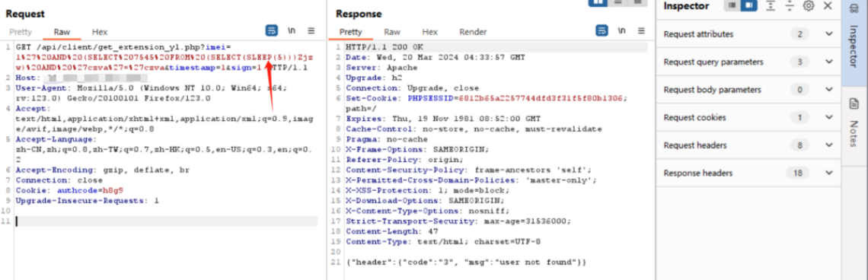868x280 pixels.
Task: Click Request body parameters count badge 0
Action: [799, 90]
